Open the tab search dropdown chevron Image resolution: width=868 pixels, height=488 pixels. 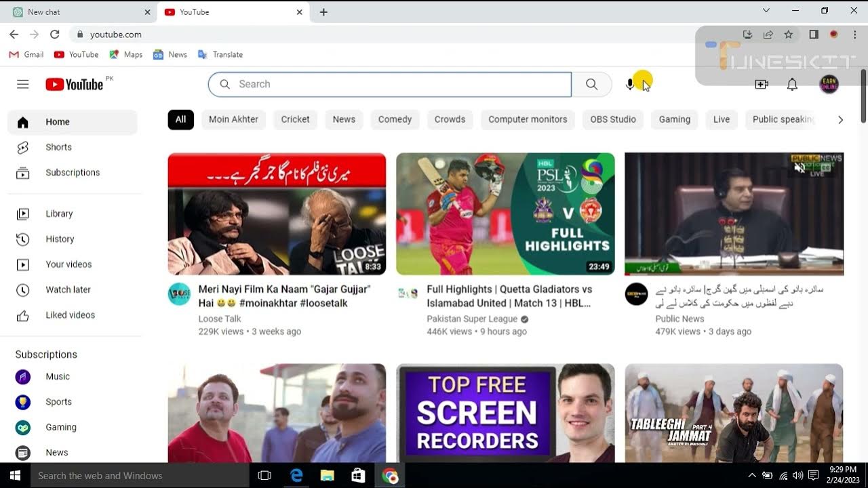(766, 11)
